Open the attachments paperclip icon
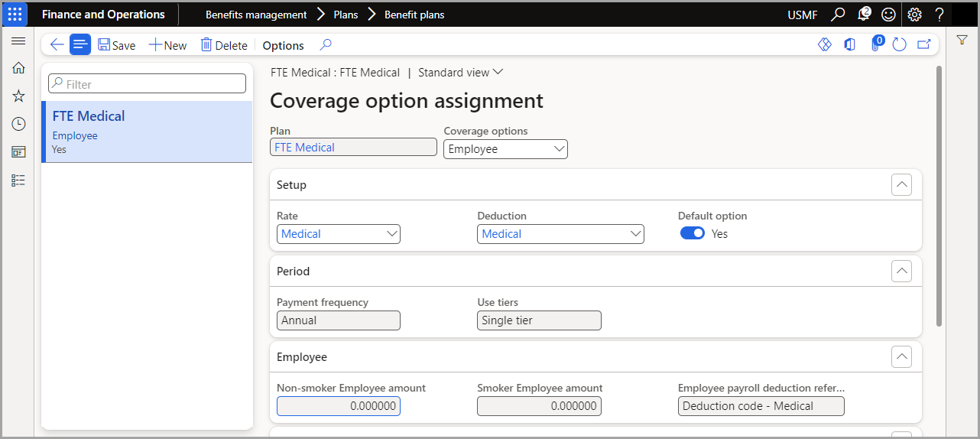The height and width of the screenshot is (439, 980). coord(875,45)
